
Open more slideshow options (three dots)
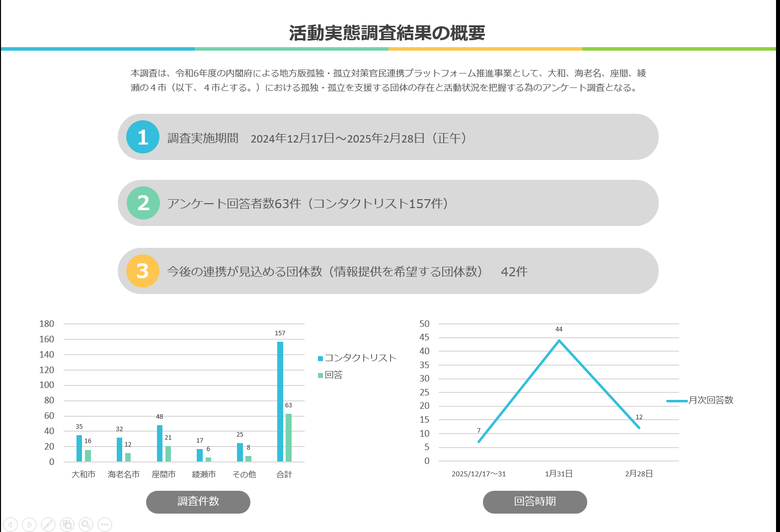[x=105, y=524]
